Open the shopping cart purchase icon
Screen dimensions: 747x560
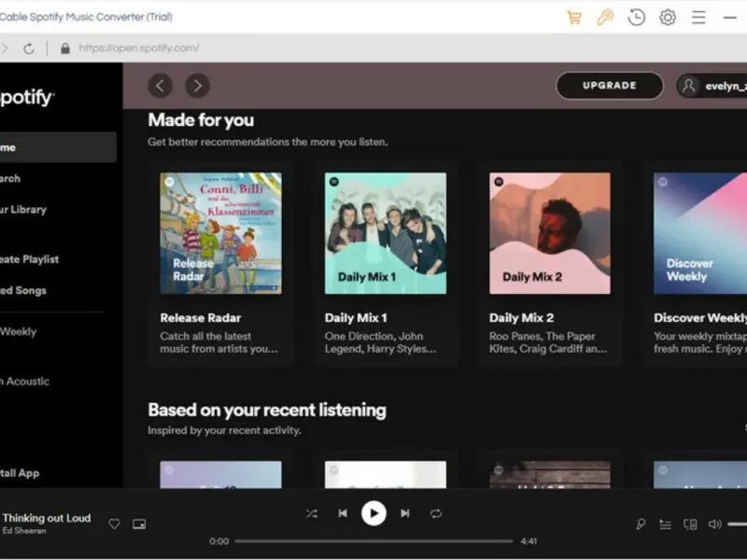[x=574, y=18]
